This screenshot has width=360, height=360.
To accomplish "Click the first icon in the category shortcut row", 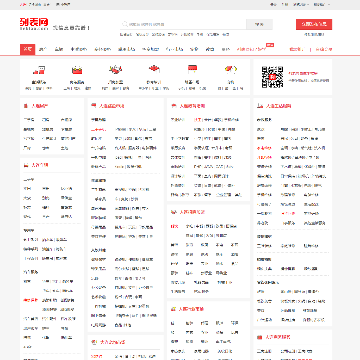I will 39,70.
